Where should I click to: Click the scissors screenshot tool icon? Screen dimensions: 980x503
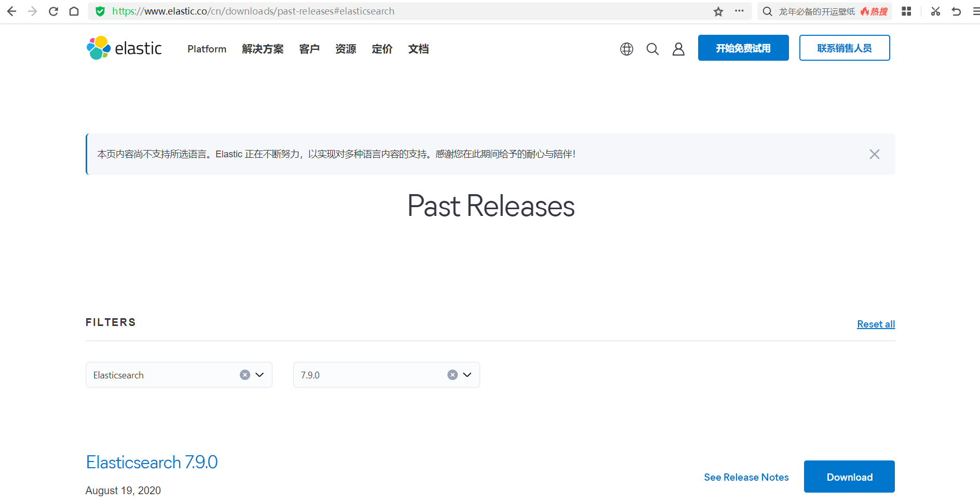(x=935, y=11)
